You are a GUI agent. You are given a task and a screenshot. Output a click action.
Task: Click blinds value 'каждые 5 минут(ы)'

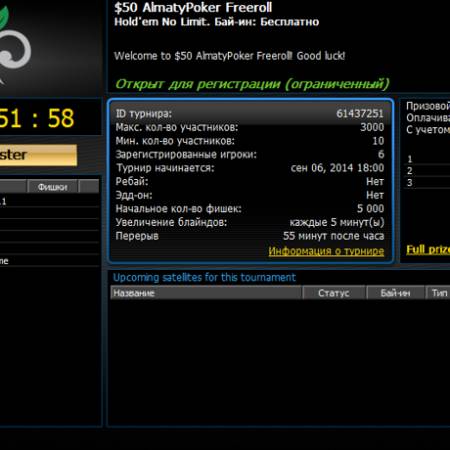[337, 222]
